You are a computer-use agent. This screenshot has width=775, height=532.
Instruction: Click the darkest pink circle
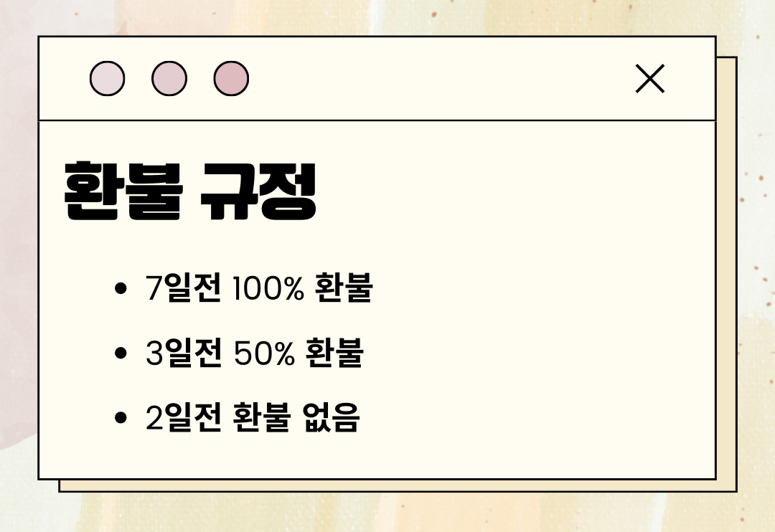[231, 79]
